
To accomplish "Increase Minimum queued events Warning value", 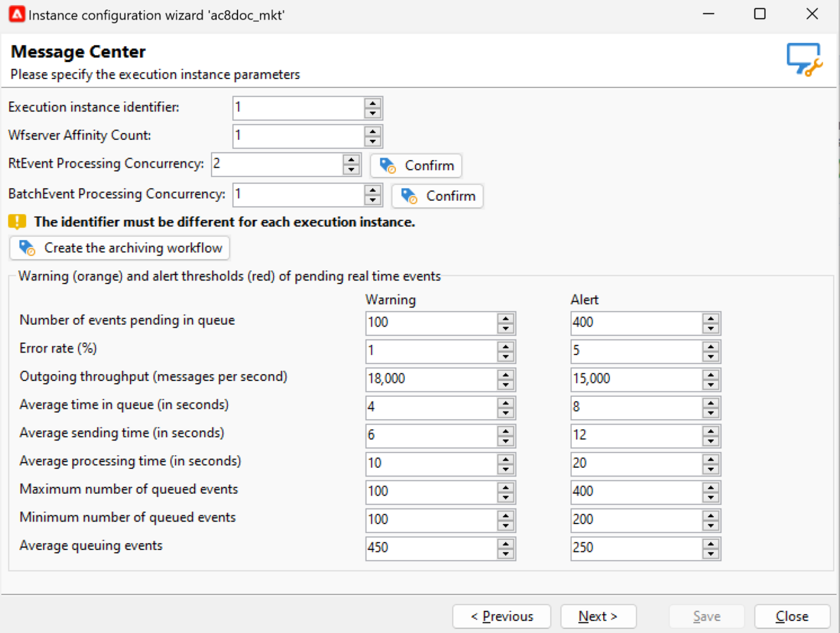I will coord(506,515).
